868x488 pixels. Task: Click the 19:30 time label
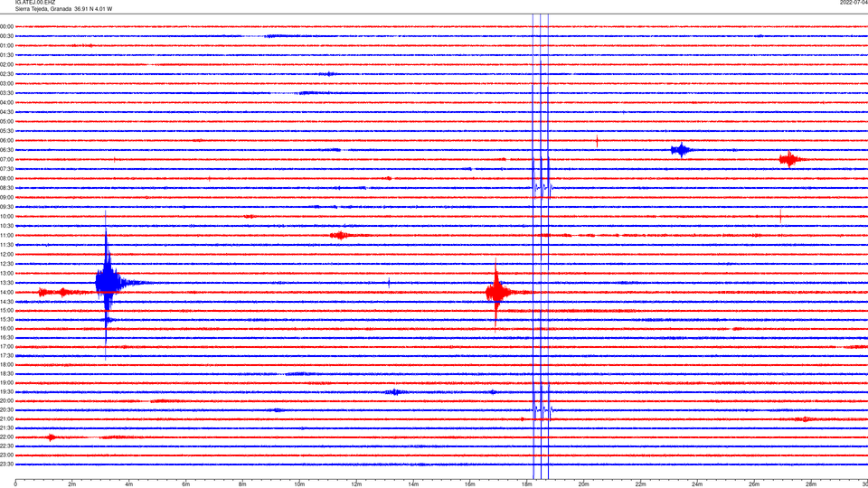6,391
